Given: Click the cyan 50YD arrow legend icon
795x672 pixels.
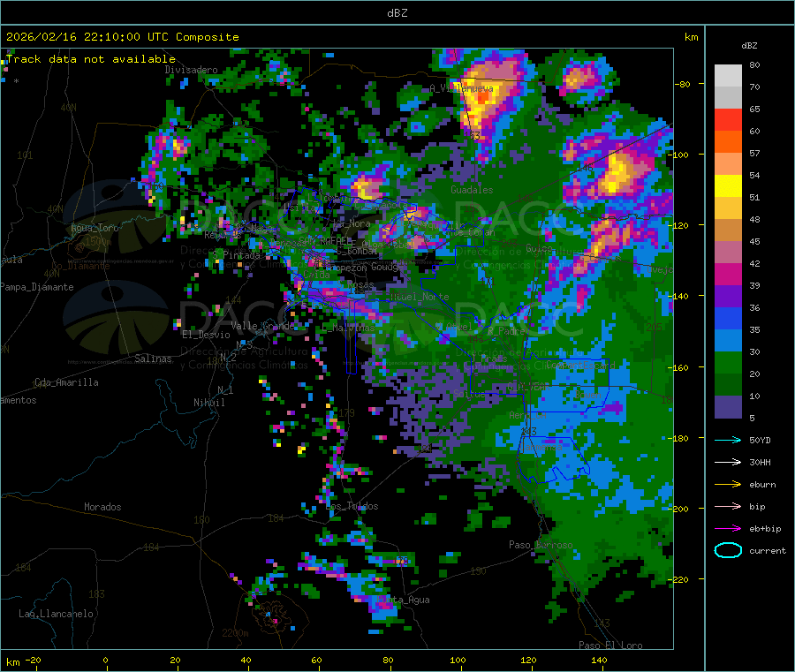Looking at the screenshot, I should 728,440.
